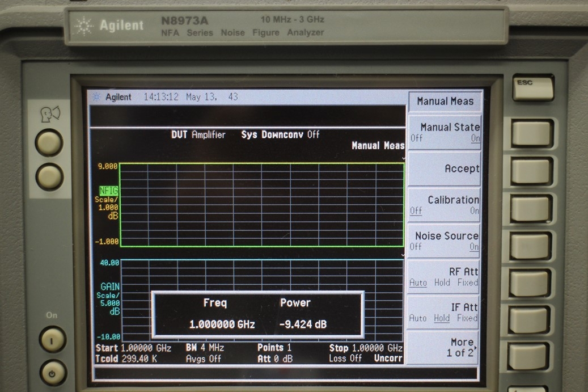Click the Att 0 dB readout
This screenshot has width=588, height=392.
[x=275, y=359]
